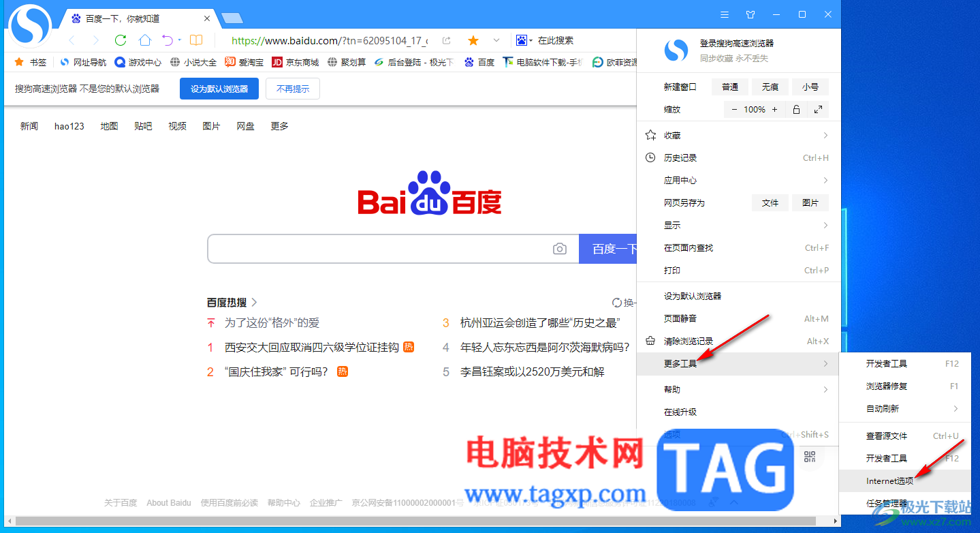Open the 后台登陆 bookmark
The image size is (980, 533).
(x=414, y=62)
